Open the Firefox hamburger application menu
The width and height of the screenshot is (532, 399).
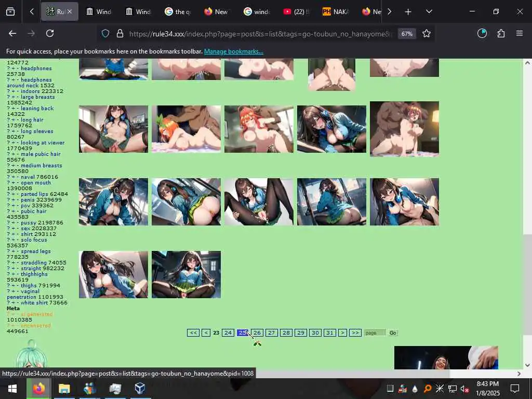pyautogui.click(x=519, y=33)
